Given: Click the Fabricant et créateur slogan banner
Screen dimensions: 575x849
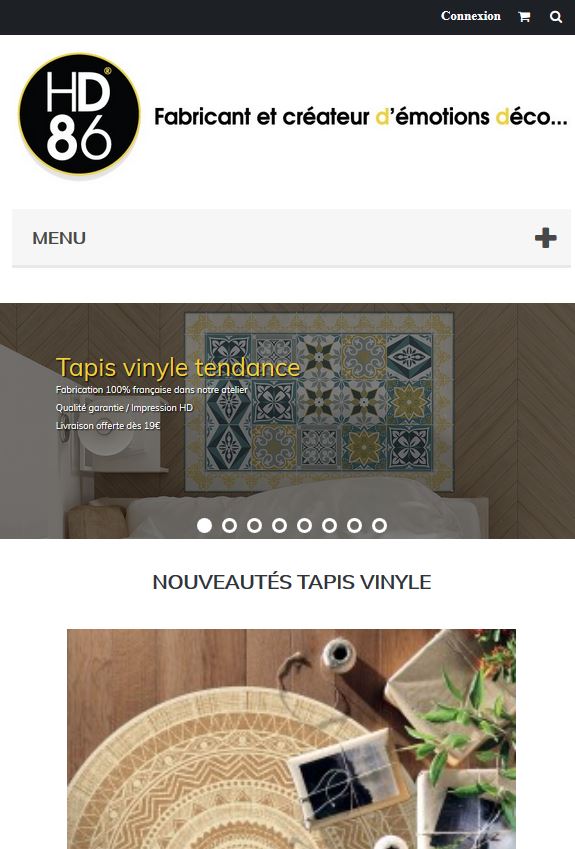Looking at the screenshot, I should click(361, 116).
